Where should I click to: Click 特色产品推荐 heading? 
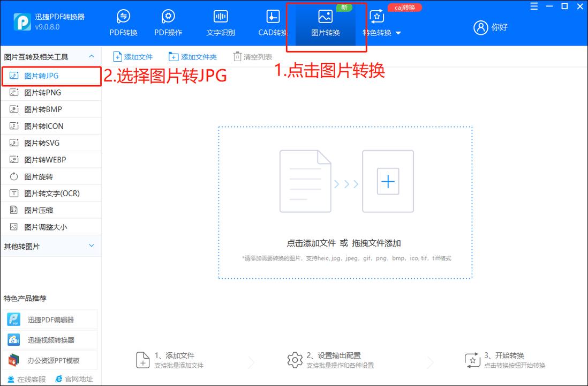[x=25, y=299]
